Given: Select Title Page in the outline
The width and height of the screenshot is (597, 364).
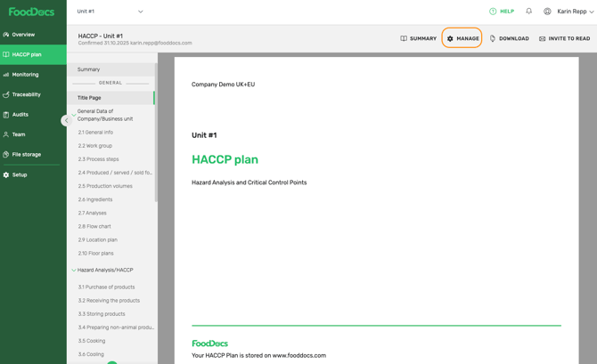Looking at the screenshot, I should tap(110, 98).
